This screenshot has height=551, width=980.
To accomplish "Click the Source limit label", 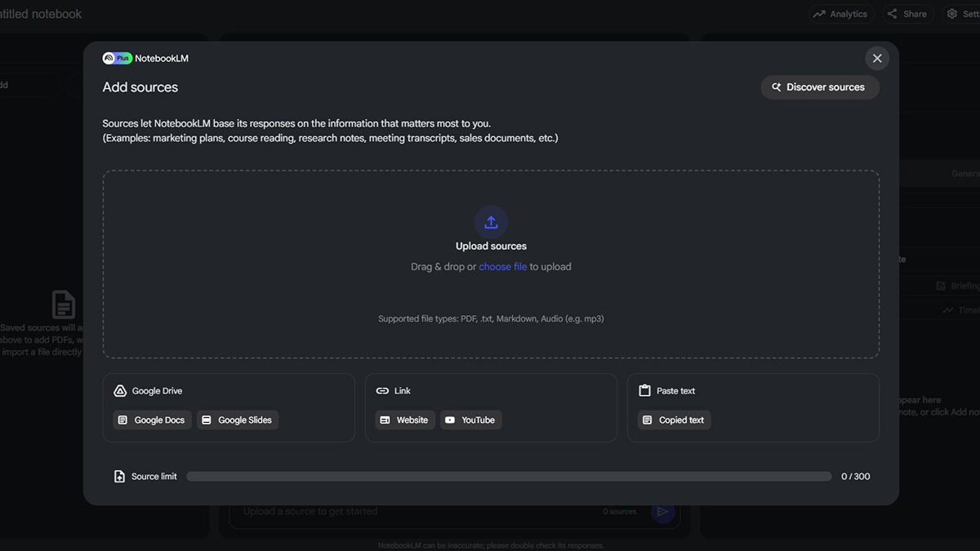I will [x=154, y=476].
